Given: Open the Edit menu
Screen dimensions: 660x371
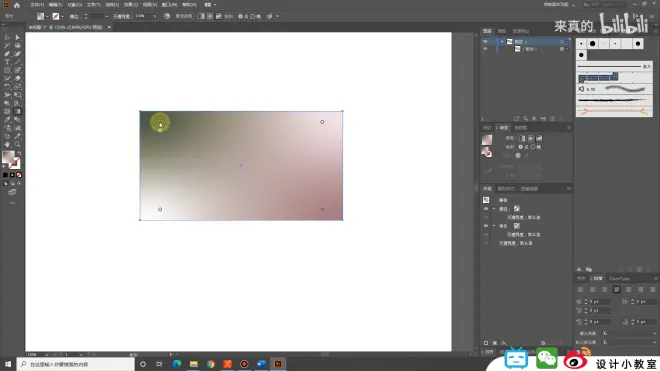Looking at the screenshot, I should [x=56, y=5].
